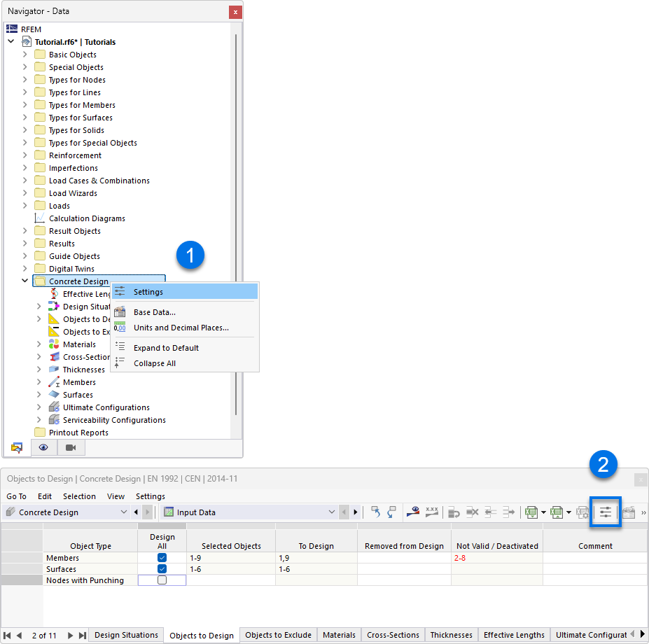Switch to the Objects to Exclude tab
The image size is (649, 644).
point(278,635)
